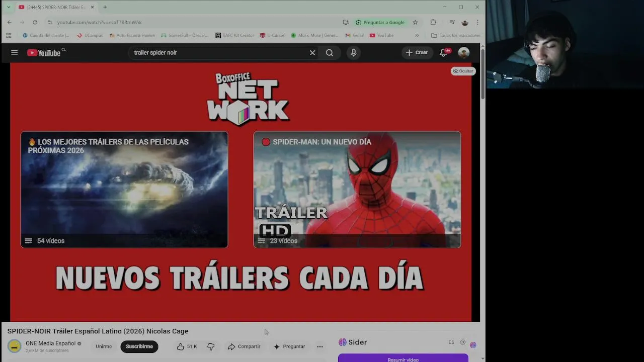The width and height of the screenshot is (644, 362).
Task: Click Preguntar a Google button
Action: point(380,22)
